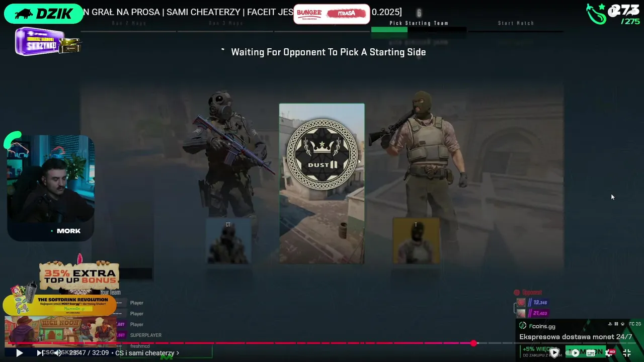Click the MORK webcam overlay
The width and height of the screenshot is (644, 362).
click(51, 187)
